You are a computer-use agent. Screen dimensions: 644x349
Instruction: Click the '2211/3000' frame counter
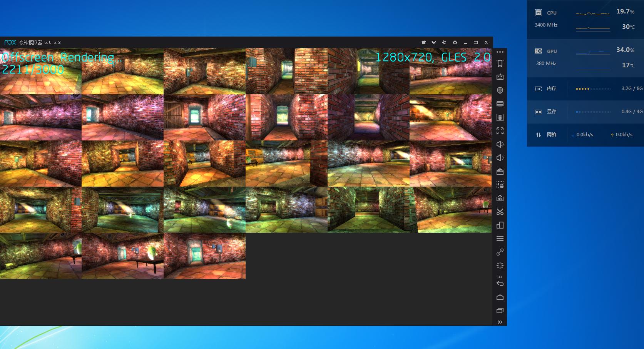33,69
